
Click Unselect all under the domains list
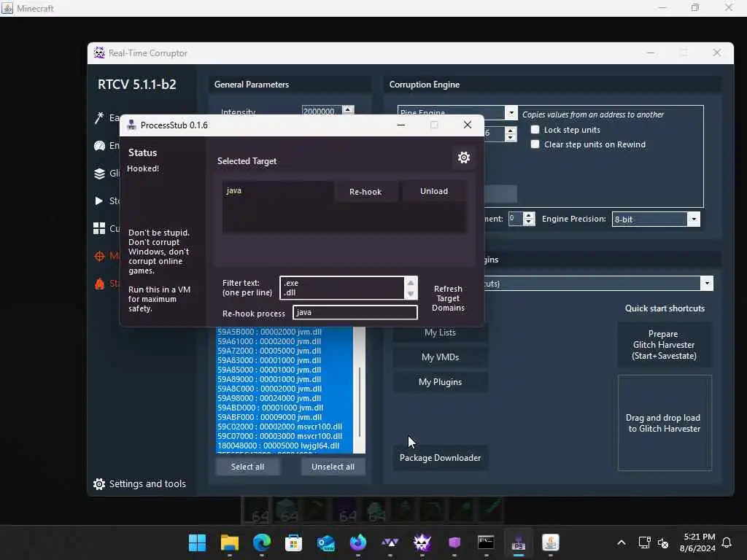click(x=333, y=467)
